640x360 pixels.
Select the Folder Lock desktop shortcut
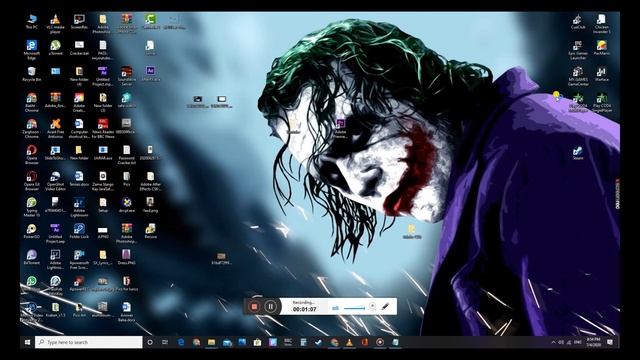click(79, 231)
